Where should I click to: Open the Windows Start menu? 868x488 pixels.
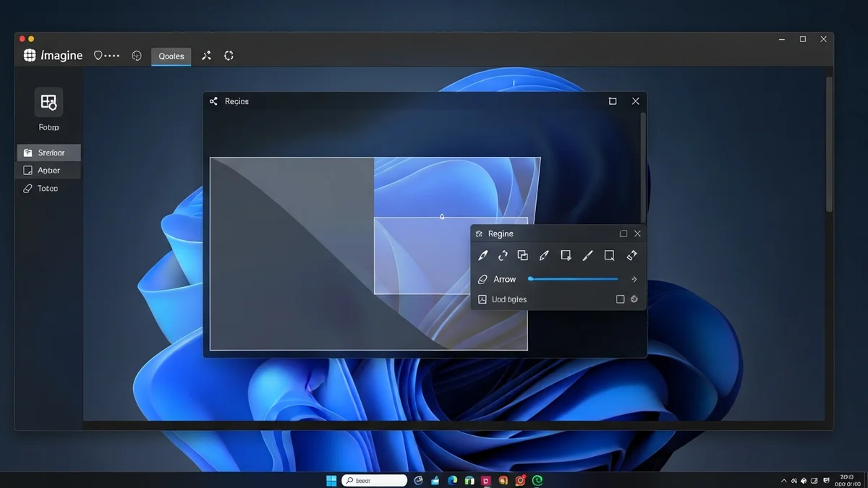click(331, 481)
